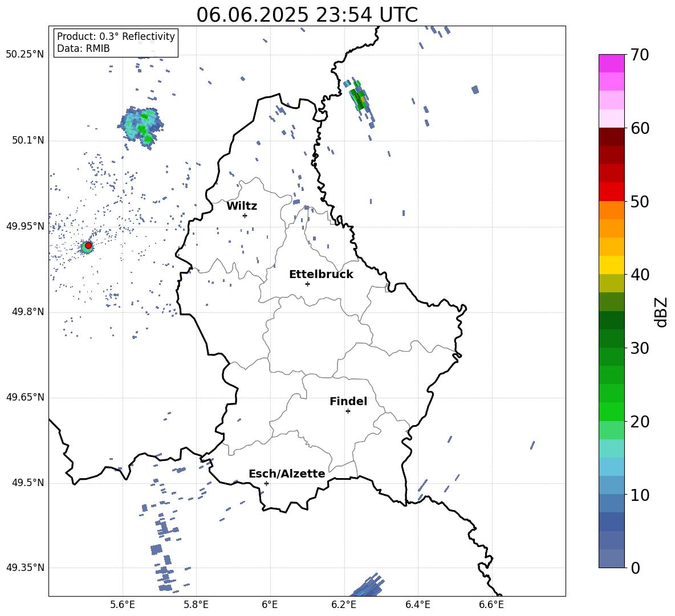The image size is (675, 616).
Task: Click the 0 tick on the colorbar
Action: coord(635,568)
